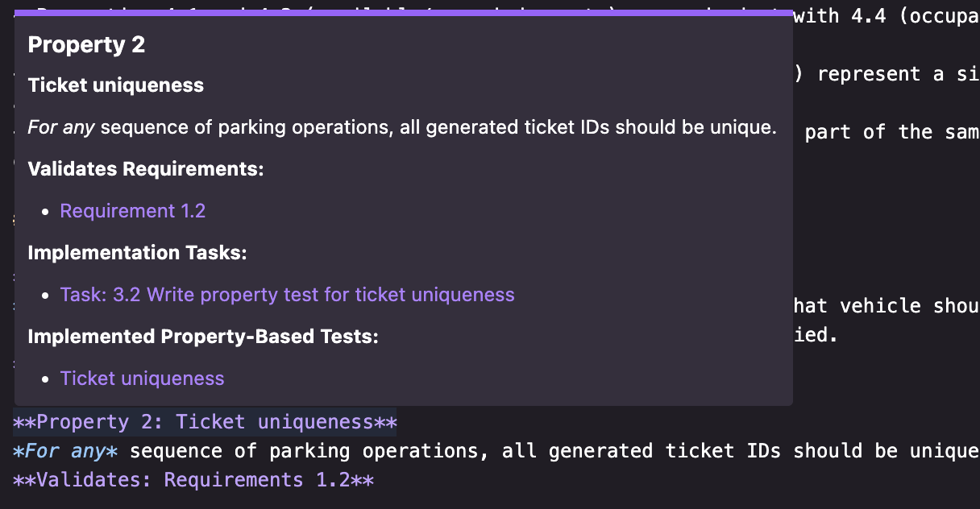
Task: Select the Property 2 tooltip heading
Action: [85, 45]
